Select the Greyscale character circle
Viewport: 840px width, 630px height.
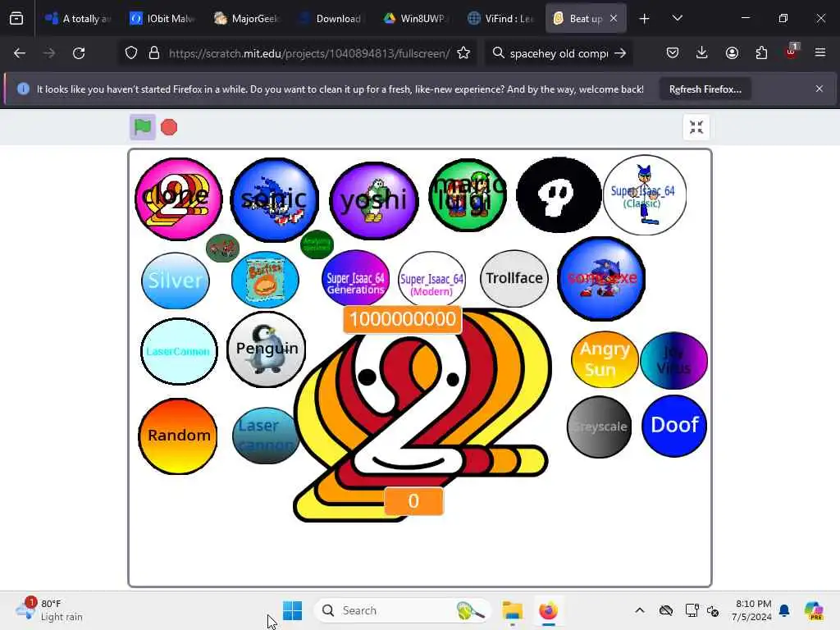[600, 427]
